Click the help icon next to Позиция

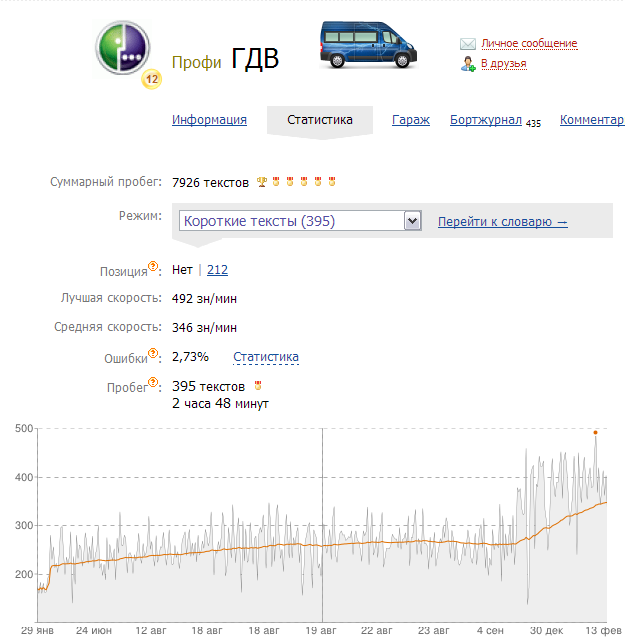(153, 266)
